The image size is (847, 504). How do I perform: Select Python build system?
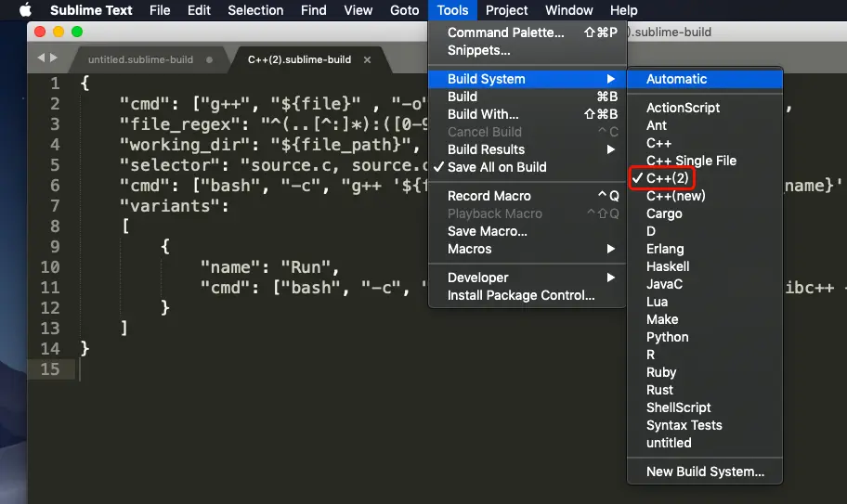705,337
